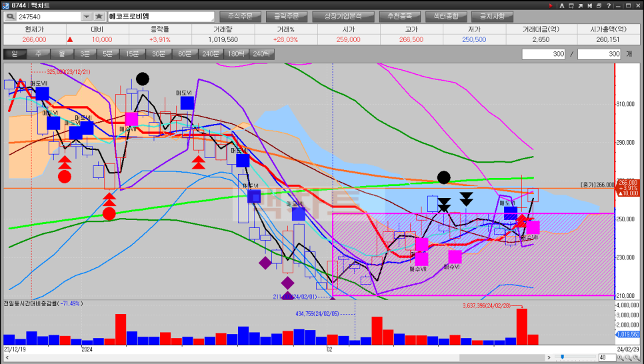This screenshot has height=364, width=644.
Task: Click the left scroll arrow at the chart bottom
Action: point(7,357)
